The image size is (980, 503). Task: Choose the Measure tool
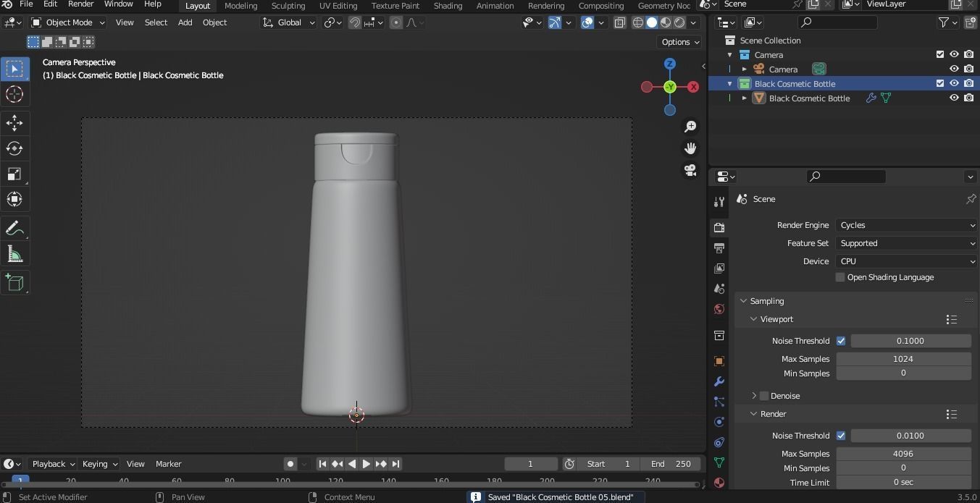tap(14, 254)
